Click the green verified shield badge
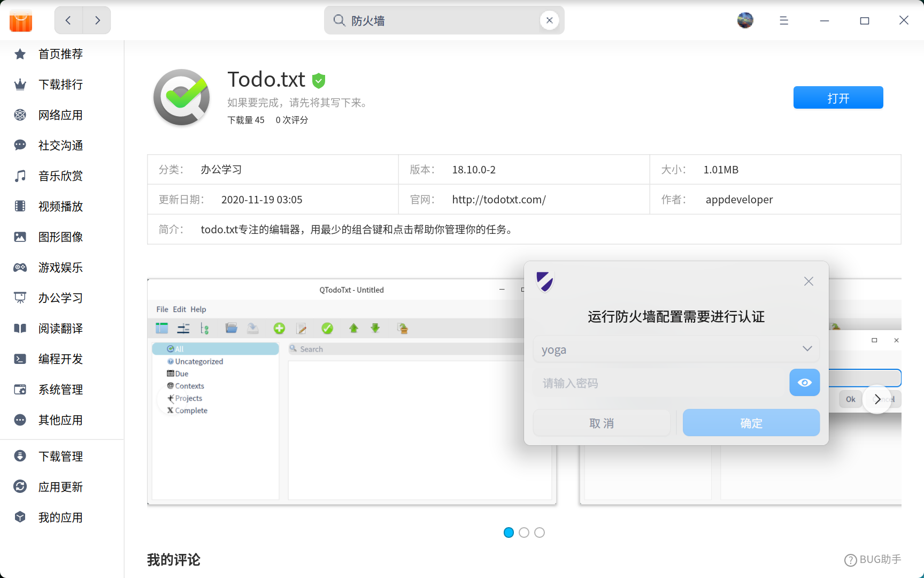The width and height of the screenshot is (924, 578). [x=319, y=81]
